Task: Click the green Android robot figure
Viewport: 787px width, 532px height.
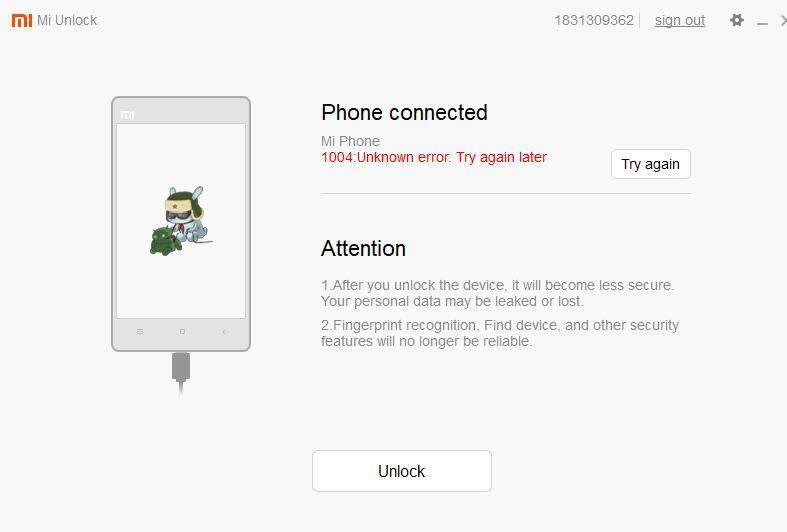Action: (x=165, y=241)
